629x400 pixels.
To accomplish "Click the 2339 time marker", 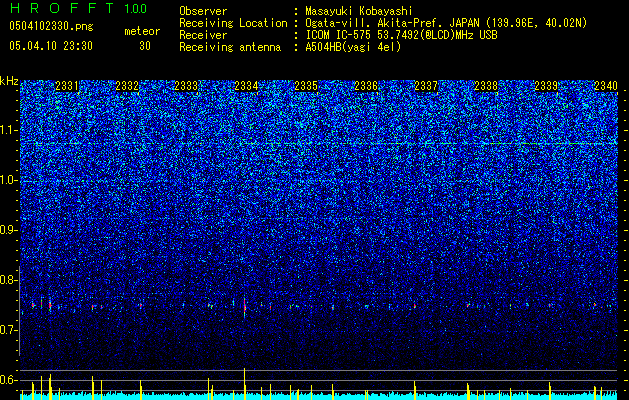I will click(546, 86).
